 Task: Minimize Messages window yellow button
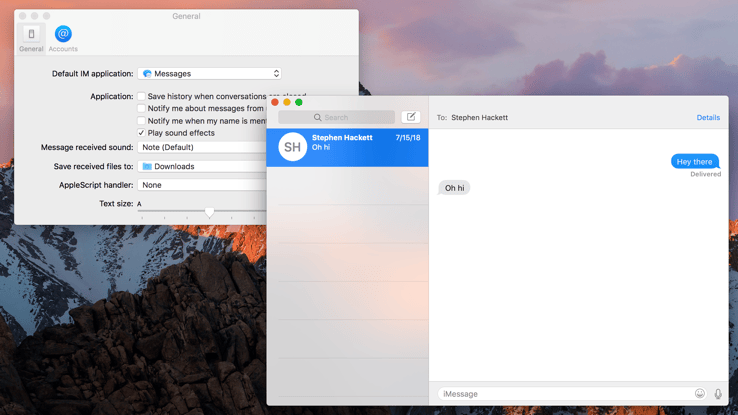[287, 102]
